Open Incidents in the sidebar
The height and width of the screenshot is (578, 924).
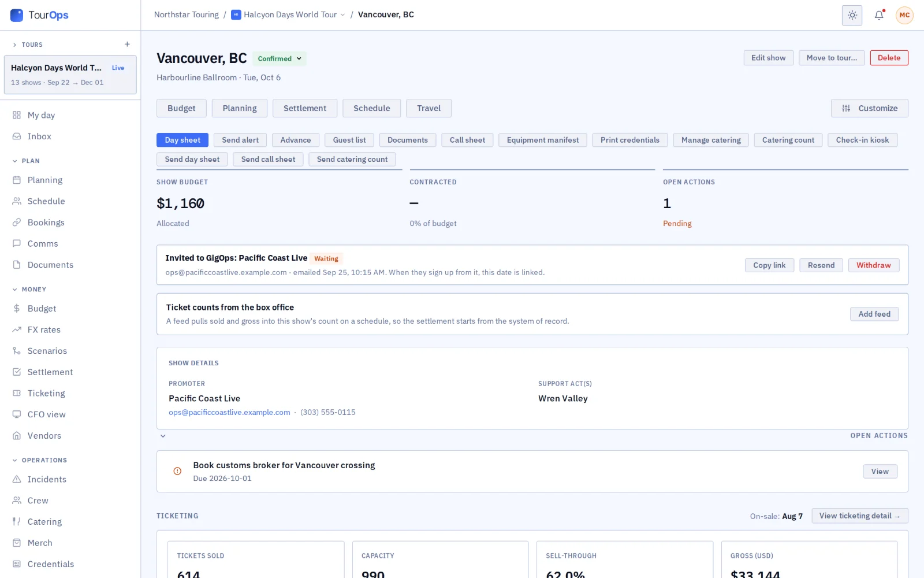tap(70, 480)
